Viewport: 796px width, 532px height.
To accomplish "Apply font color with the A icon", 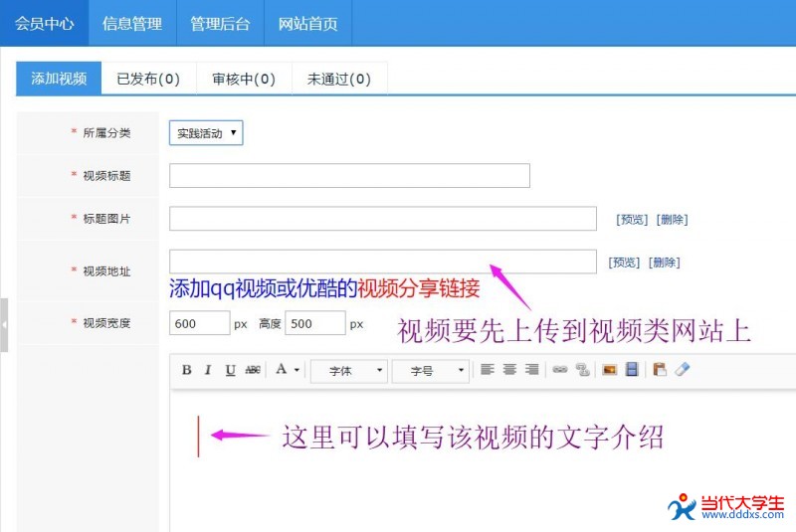I will coord(282,369).
